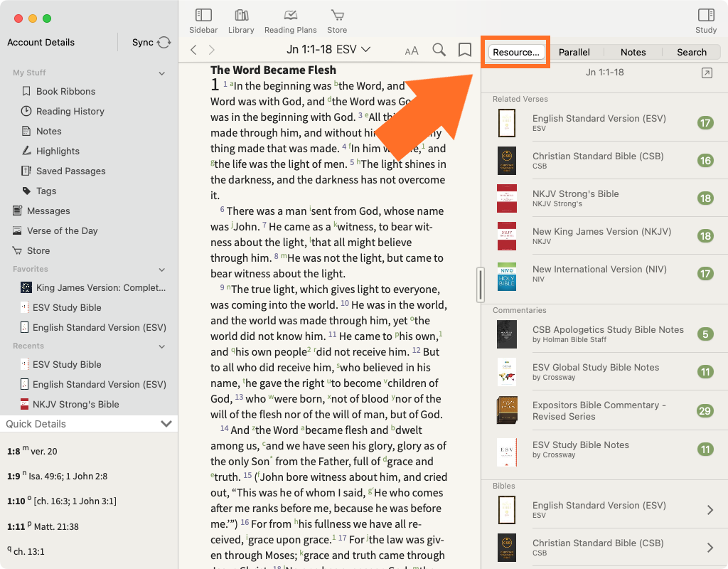
Task: Go back with the left chevron
Action: (193, 50)
